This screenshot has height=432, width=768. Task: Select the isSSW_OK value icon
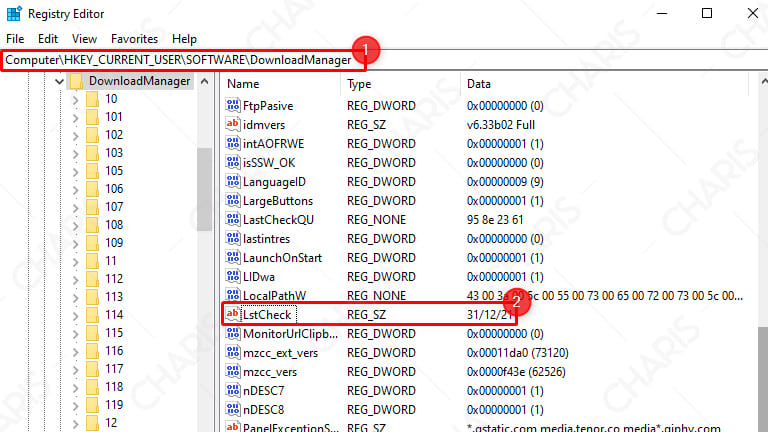click(233, 162)
